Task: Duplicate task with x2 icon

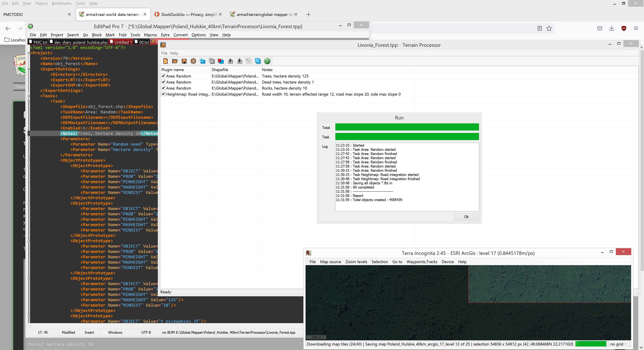Action: (212, 61)
